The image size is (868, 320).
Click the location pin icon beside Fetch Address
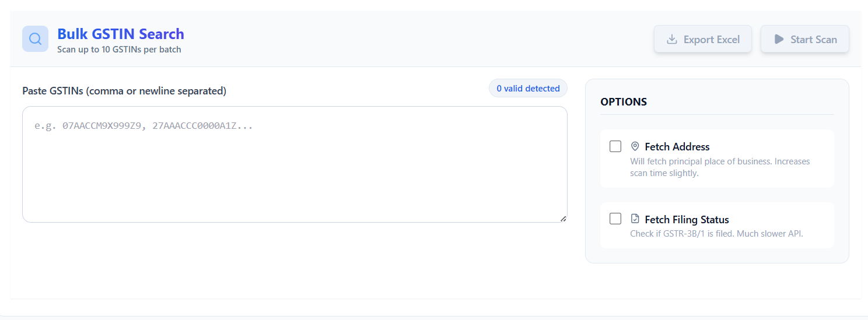pos(635,146)
